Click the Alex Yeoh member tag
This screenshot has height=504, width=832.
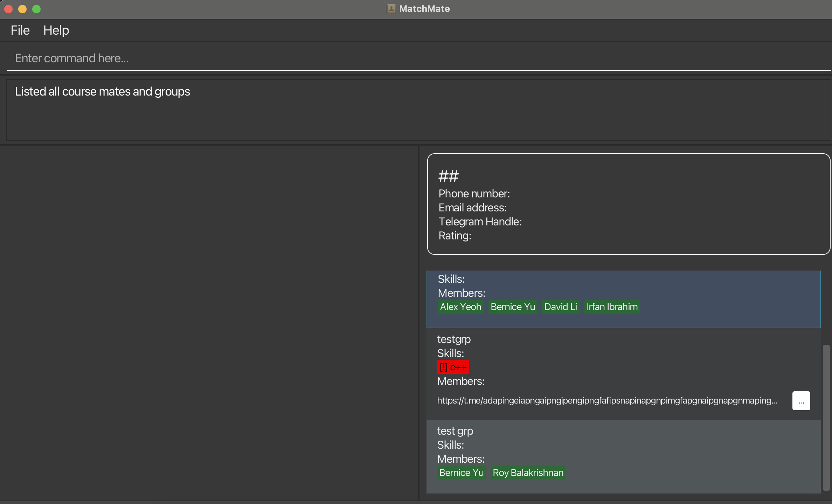tap(460, 307)
